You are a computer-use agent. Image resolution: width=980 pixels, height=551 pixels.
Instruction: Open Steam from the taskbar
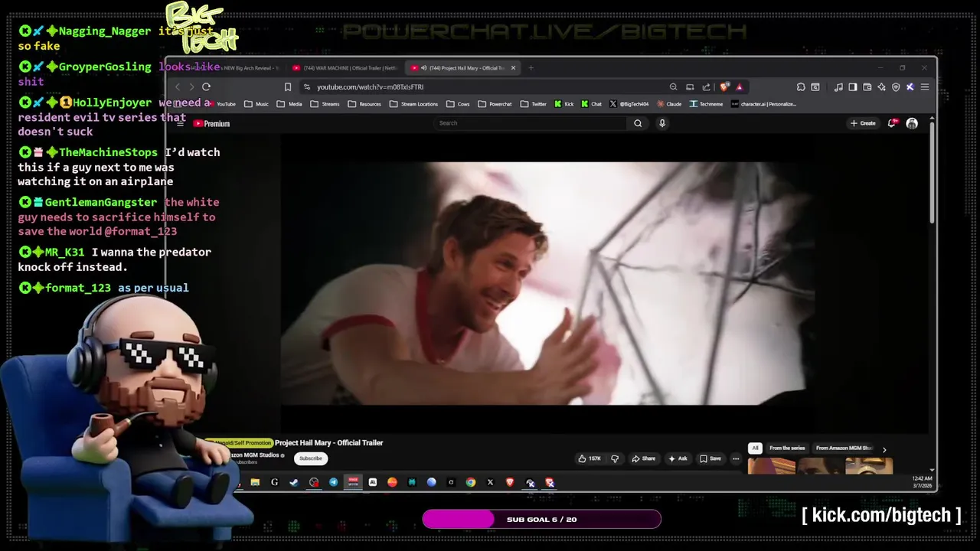pos(294,482)
